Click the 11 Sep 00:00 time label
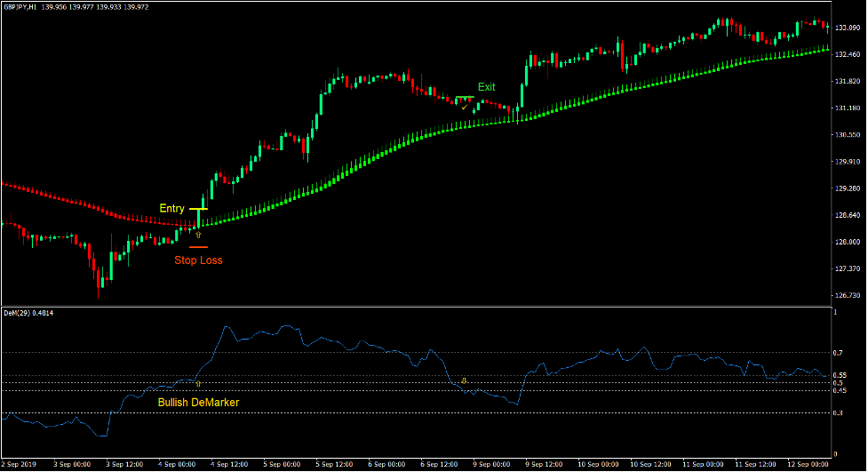 point(703,464)
